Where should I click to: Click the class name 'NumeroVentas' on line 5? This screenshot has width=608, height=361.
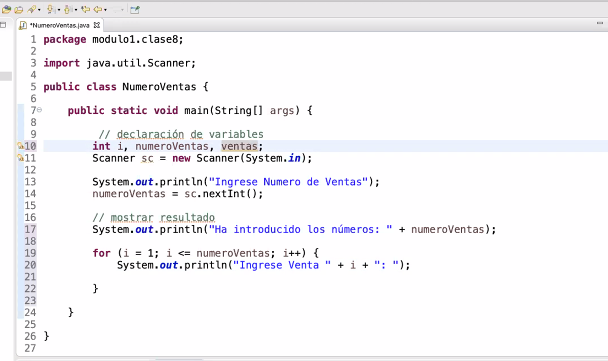pos(159,86)
